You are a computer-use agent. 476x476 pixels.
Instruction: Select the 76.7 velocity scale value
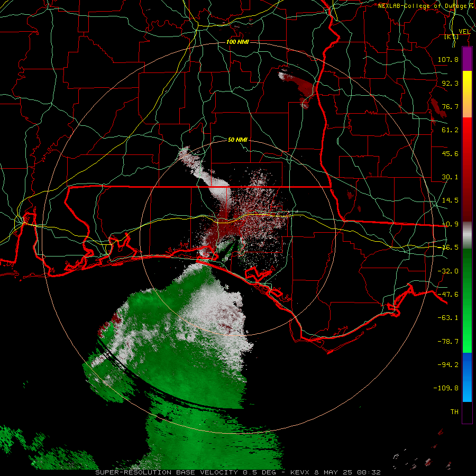pyautogui.click(x=450, y=106)
